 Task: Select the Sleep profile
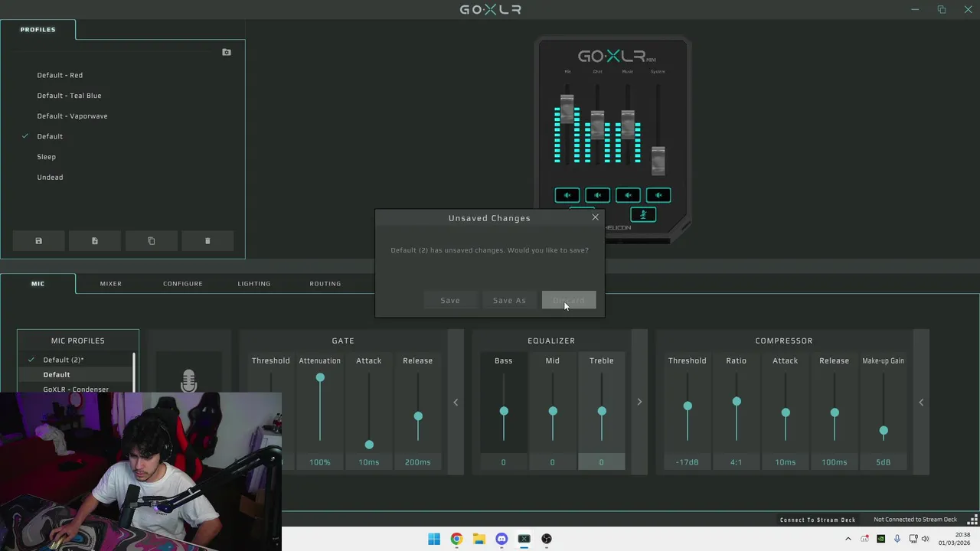tap(46, 157)
